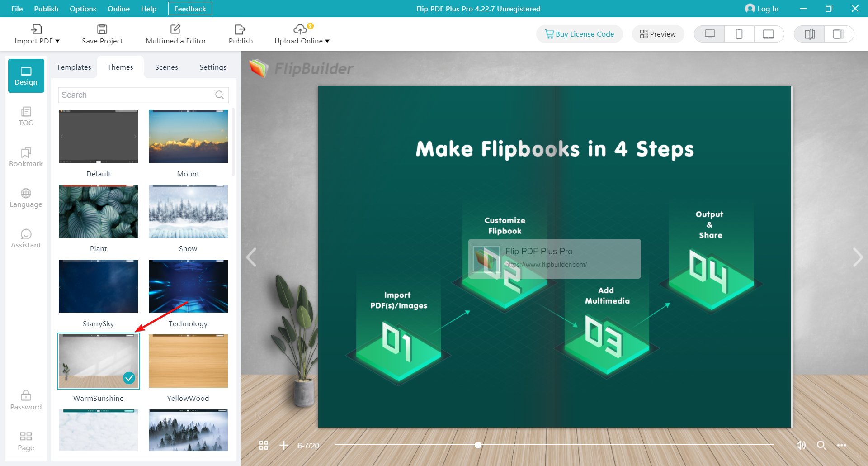Switch to phone preview mode

739,34
